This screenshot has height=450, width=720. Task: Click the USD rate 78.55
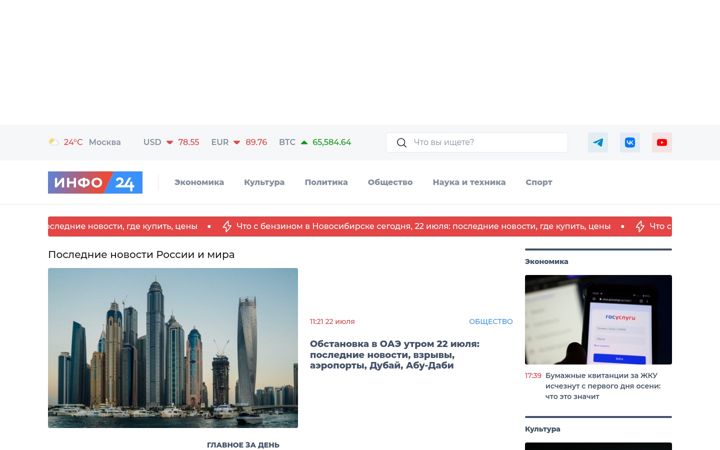(189, 142)
